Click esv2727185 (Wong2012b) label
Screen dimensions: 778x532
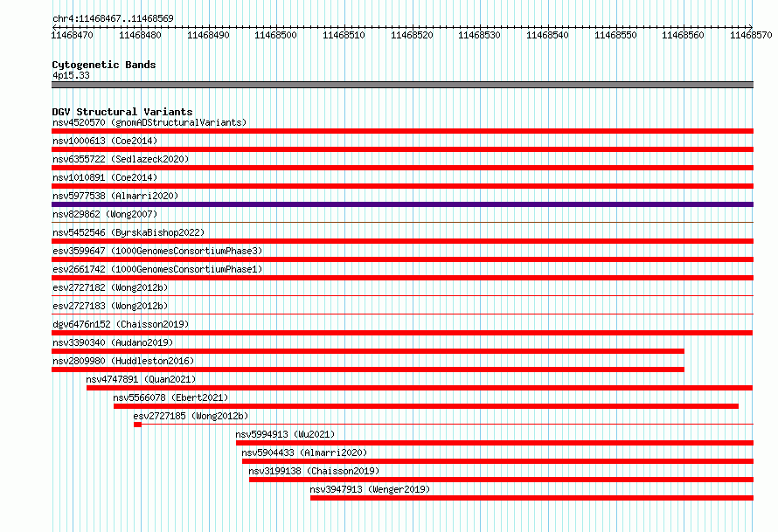(191, 416)
